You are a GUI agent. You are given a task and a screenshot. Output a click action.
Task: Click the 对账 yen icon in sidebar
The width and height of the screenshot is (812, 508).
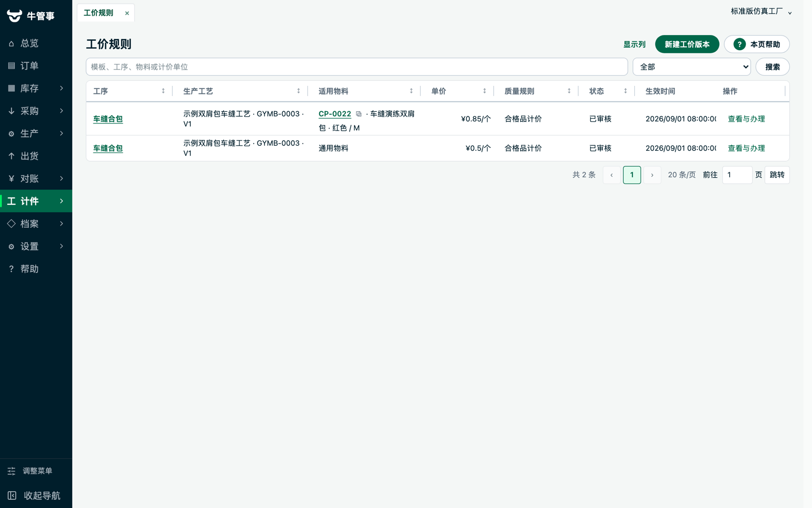click(11, 179)
